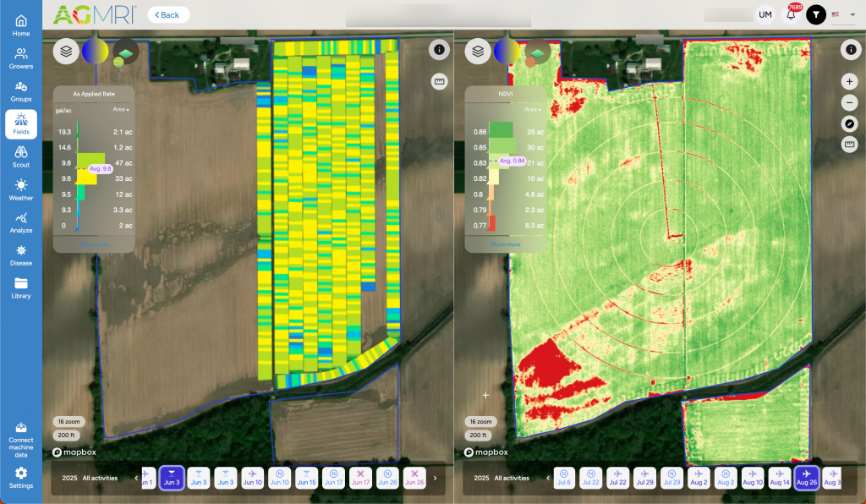Click the blue-yellow gradient color swatch on left map
The image size is (866, 504).
[x=95, y=51]
